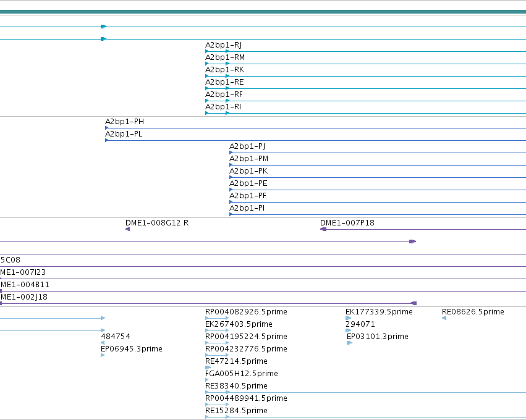Viewport: 526px width, 420px height.
Task: Click the purple arrowhead under DME1-007P18
Action: click(x=323, y=229)
